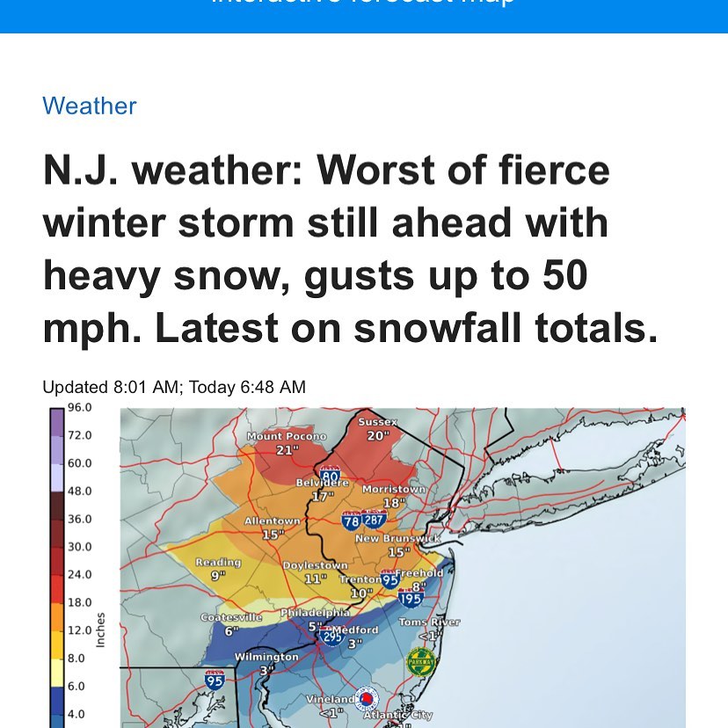This screenshot has height=728, width=728.
Task: Click the orange legend band between 12.0 and 18.0
Action: [x=57, y=616]
